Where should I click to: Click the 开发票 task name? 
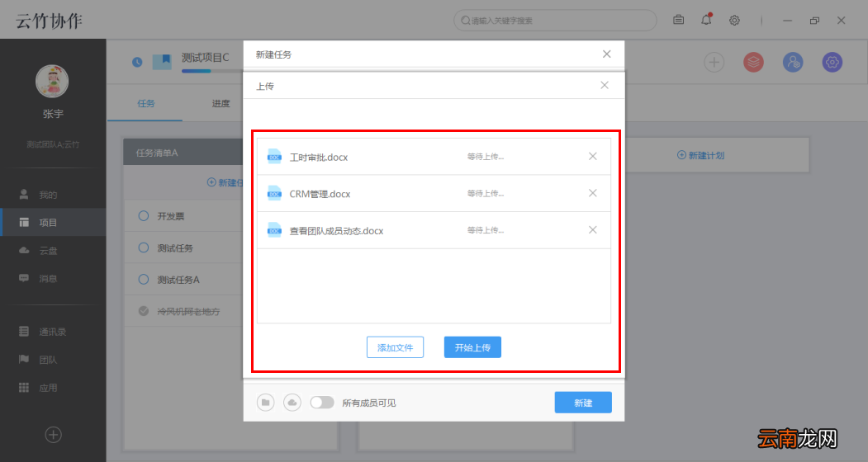(x=170, y=216)
